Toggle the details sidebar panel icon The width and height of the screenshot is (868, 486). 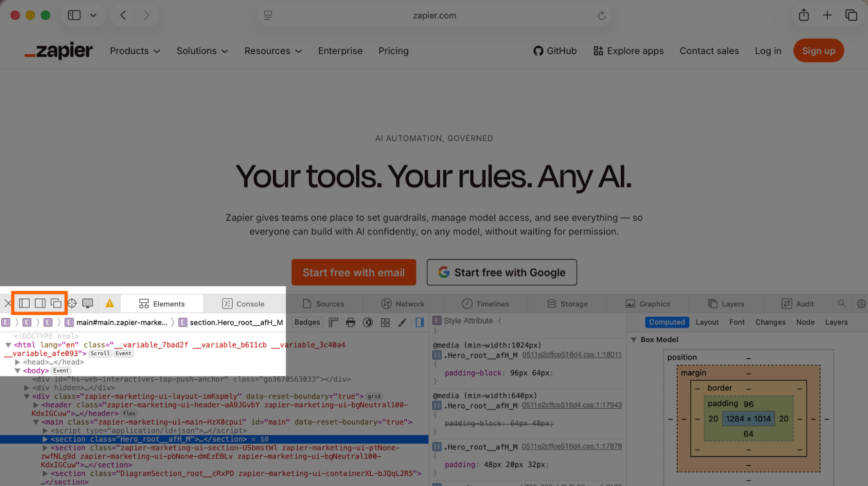[x=419, y=322]
